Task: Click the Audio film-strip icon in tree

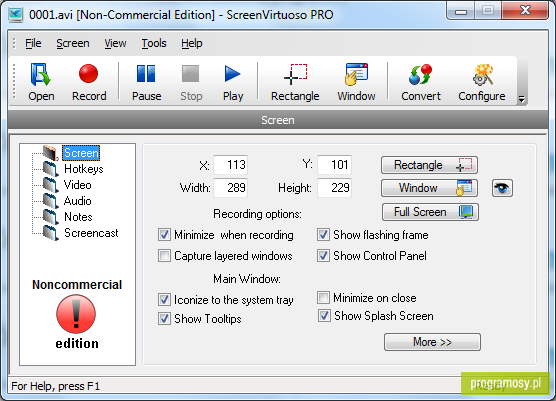Action: pos(51,201)
